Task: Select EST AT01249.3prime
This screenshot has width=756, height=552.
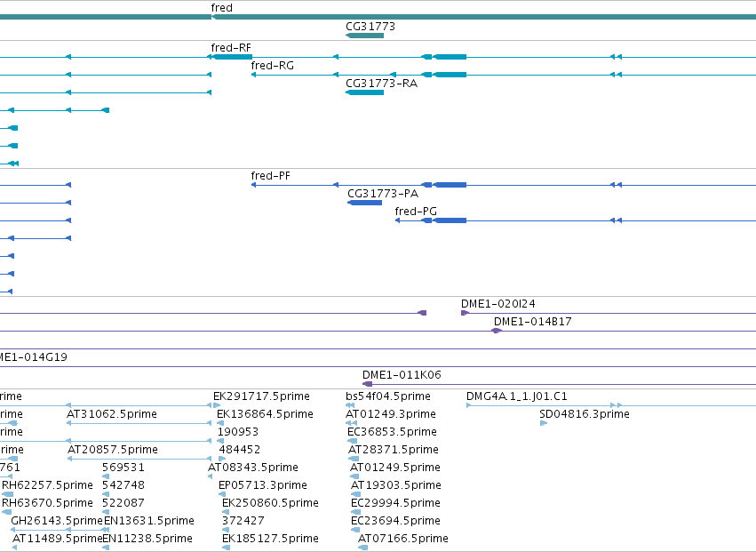Action: coord(391,414)
